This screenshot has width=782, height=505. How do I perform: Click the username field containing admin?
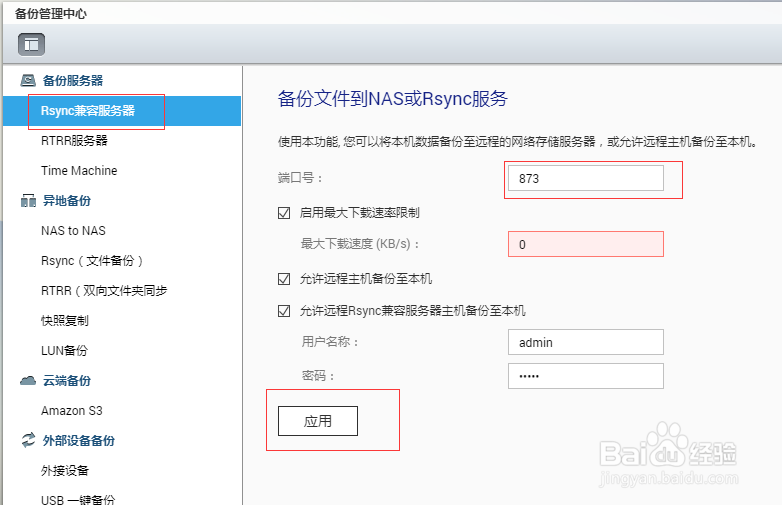585,342
